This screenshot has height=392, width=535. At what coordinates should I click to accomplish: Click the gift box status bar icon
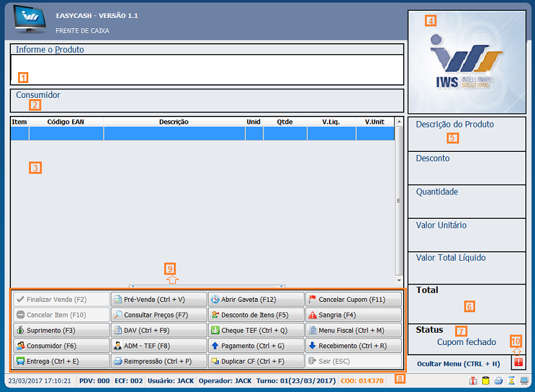[473, 380]
